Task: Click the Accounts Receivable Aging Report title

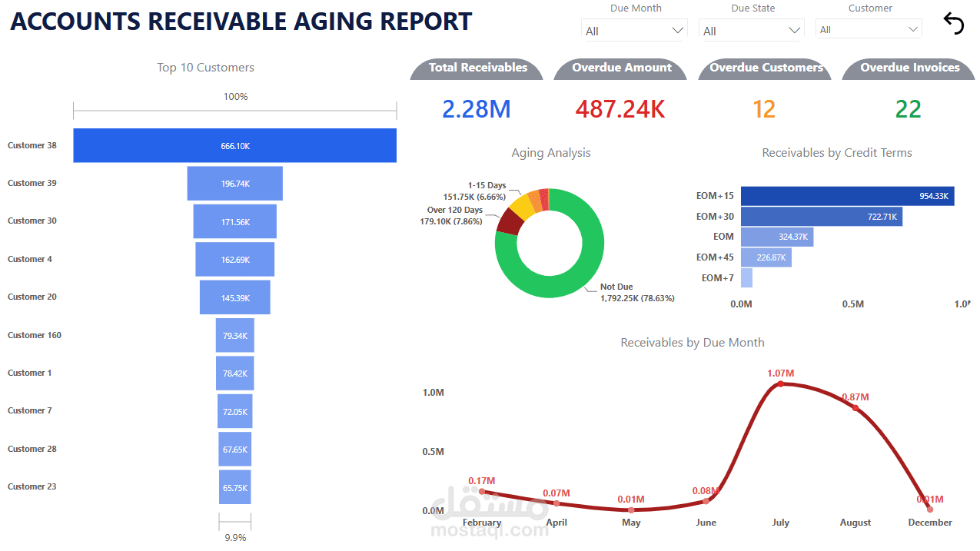Action: click(x=241, y=22)
